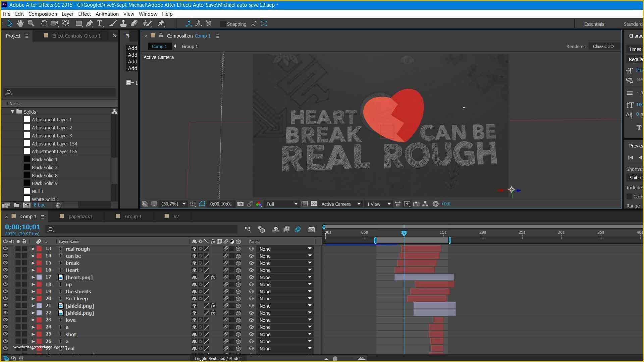Toggle visibility of 'break' layer

[x=5, y=263]
